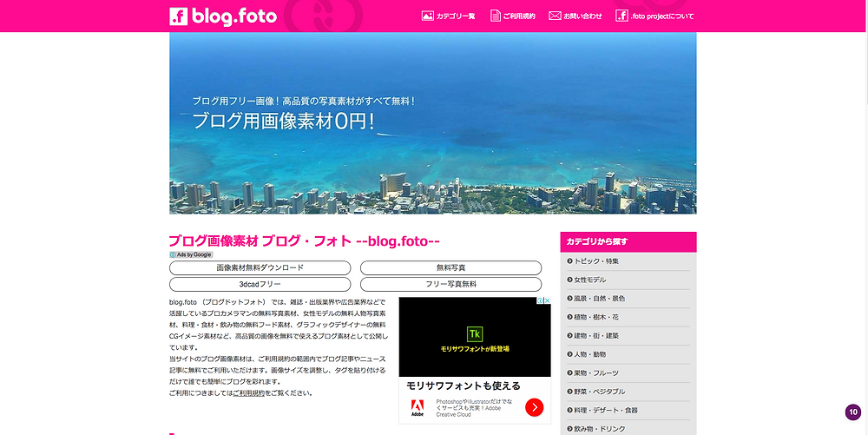
Task: Click the フリー写真無料 ad button
Action: click(x=450, y=285)
